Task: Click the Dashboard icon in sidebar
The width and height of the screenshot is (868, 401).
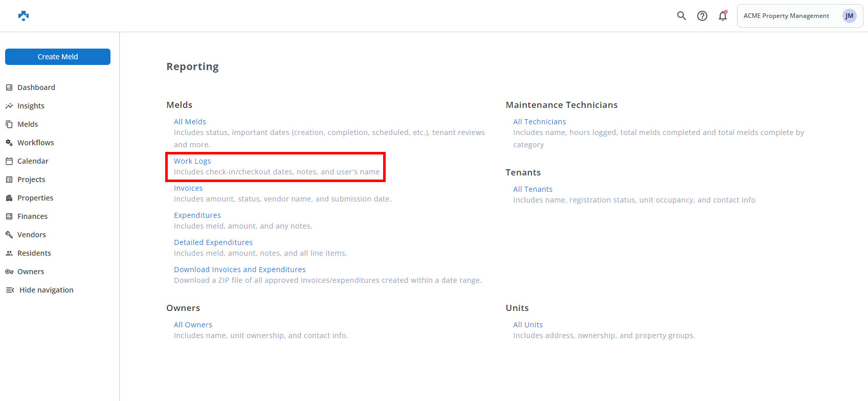Action: [x=9, y=87]
